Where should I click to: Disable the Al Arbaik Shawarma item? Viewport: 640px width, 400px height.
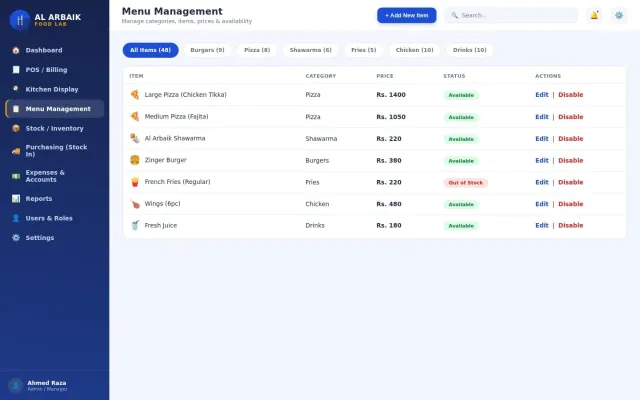[x=571, y=138]
